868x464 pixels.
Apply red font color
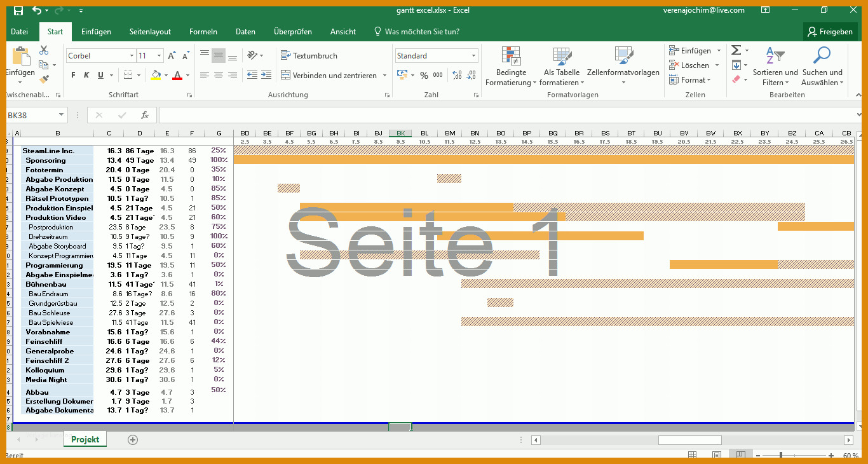coord(177,75)
